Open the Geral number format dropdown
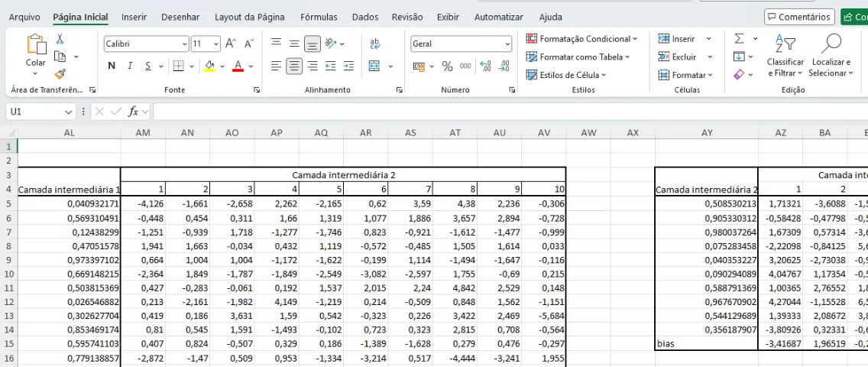 pos(507,44)
